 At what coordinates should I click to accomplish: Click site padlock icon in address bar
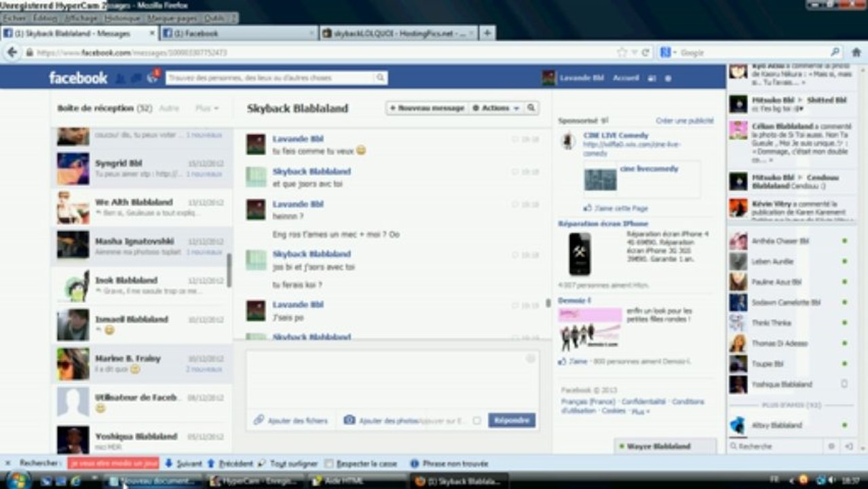29,52
